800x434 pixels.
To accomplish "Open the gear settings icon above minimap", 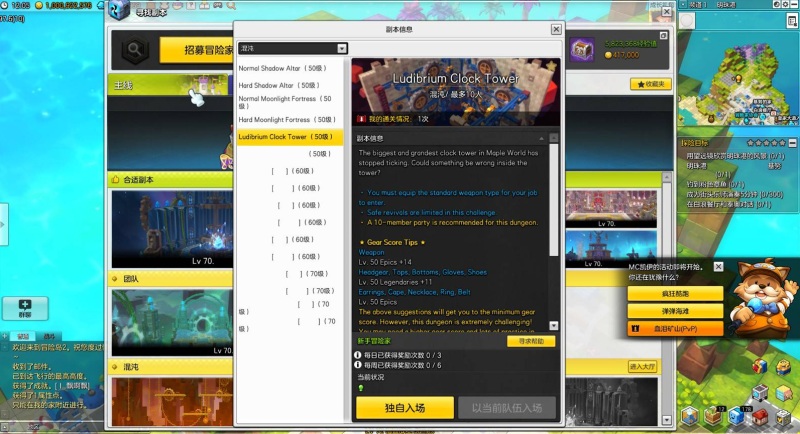I will coord(786,4).
